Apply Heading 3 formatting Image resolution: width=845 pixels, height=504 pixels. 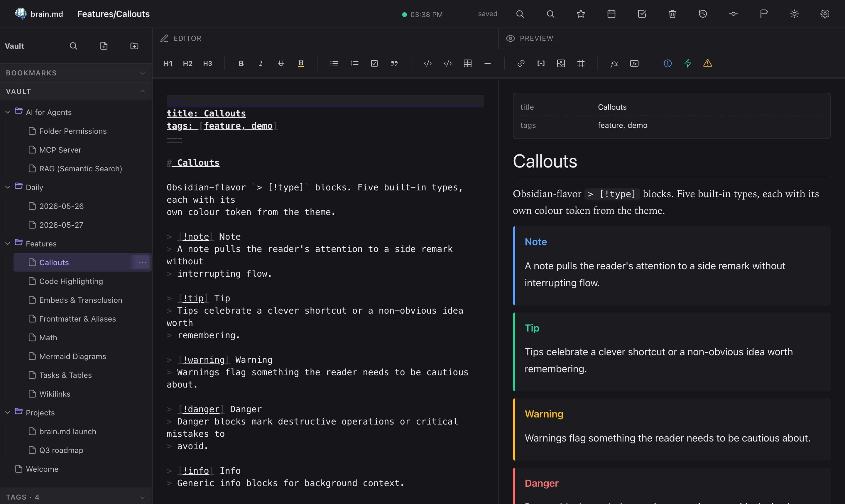pos(207,63)
